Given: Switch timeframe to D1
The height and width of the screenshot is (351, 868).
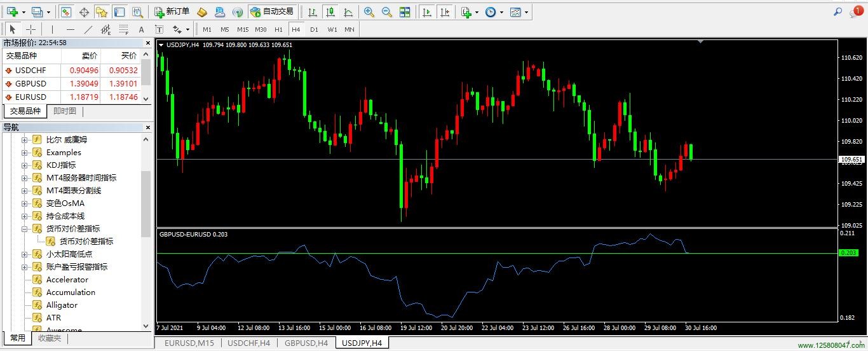Looking at the screenshot, I should (x=314, y=29).
